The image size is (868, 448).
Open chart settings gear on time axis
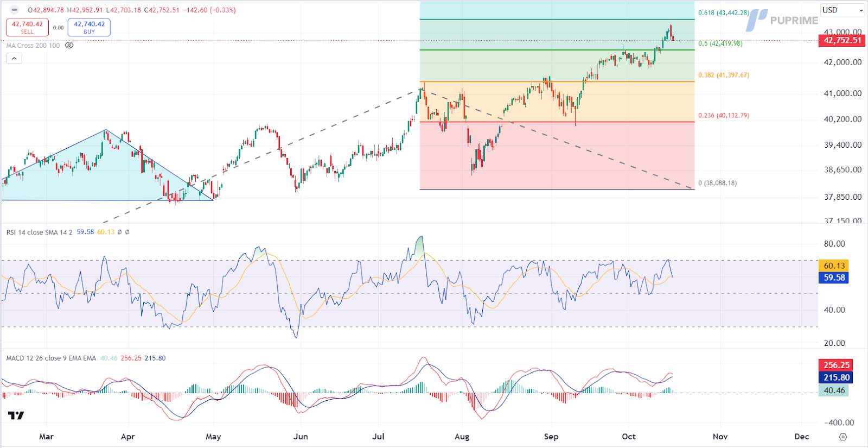click(x=843, y=437)
